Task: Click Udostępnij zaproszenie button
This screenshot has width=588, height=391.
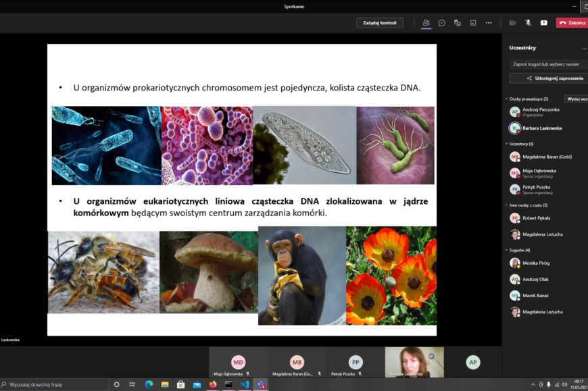Action: [x=549, y=78]
